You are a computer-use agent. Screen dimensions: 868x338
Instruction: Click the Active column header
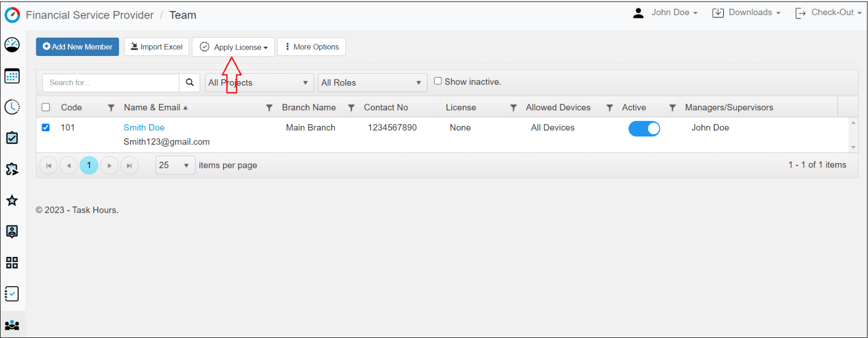[x=634, y=107]
